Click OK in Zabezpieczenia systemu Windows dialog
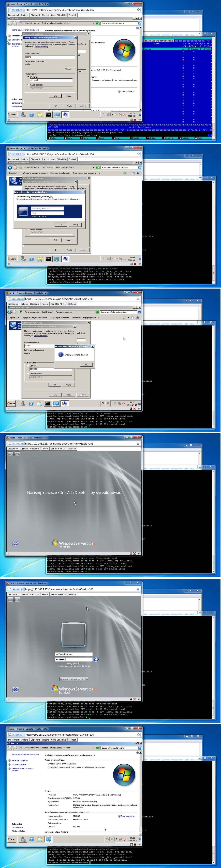The width and height of the screenshot is (221, 868). 61,224
